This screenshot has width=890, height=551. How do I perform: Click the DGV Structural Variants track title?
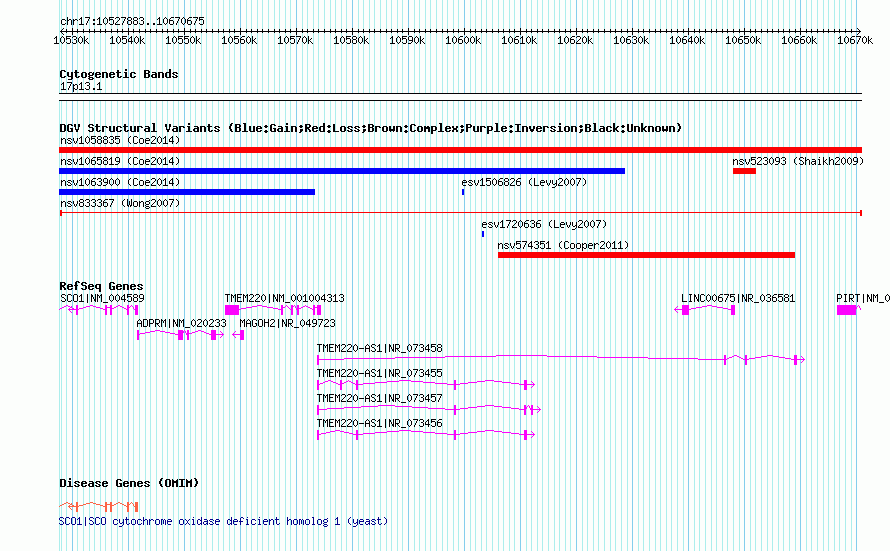(x=370, y=128)
